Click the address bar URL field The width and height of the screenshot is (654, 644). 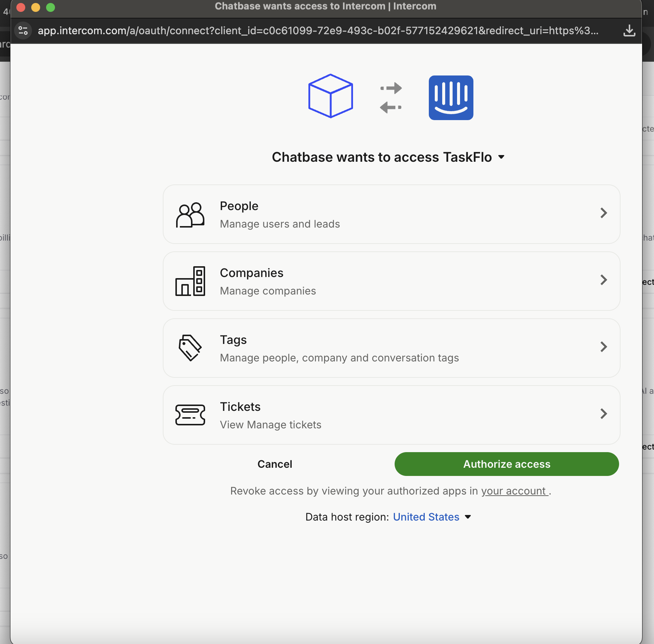pos(318,30)
